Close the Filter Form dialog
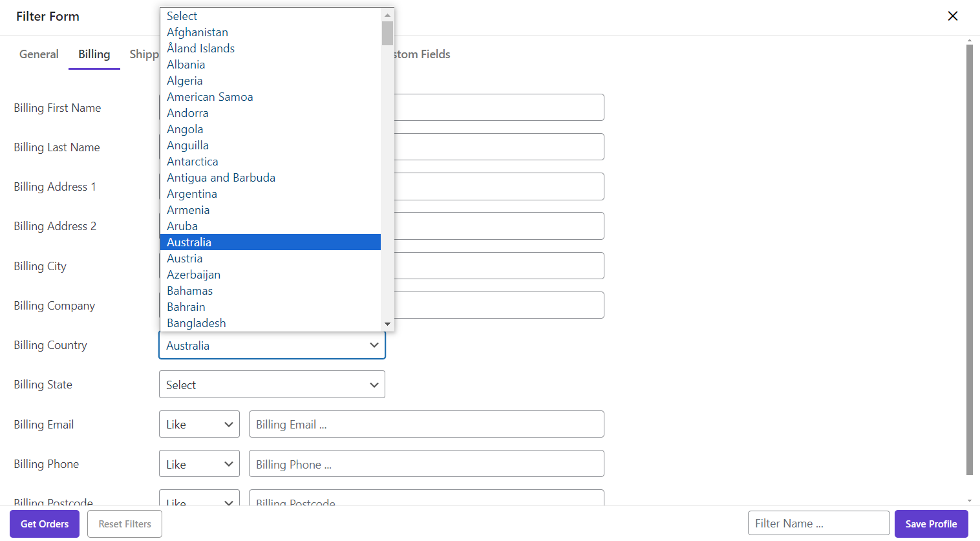Viewport: 980px width, 541px height. click(x=952, y=16)
